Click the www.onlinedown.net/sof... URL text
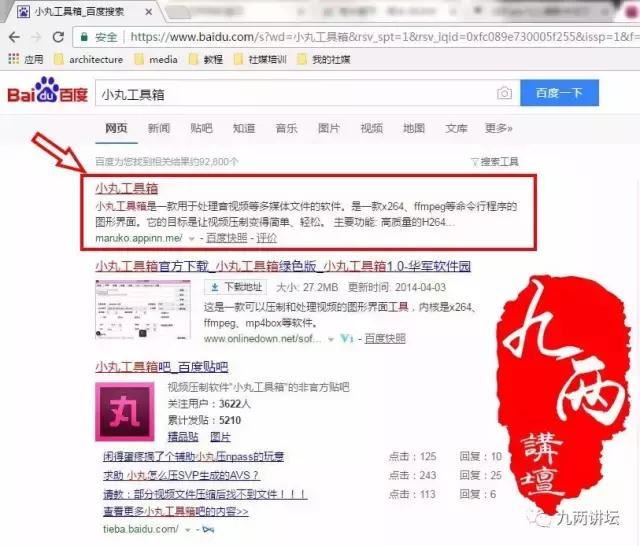Screen dimensions: 640x546 [x=262, y=338]
